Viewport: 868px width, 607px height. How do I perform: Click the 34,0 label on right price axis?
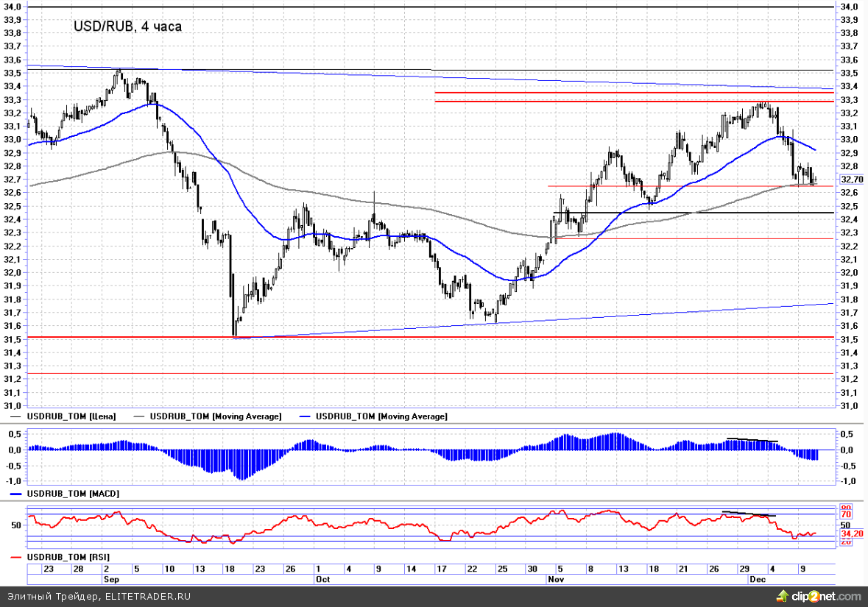848,7
